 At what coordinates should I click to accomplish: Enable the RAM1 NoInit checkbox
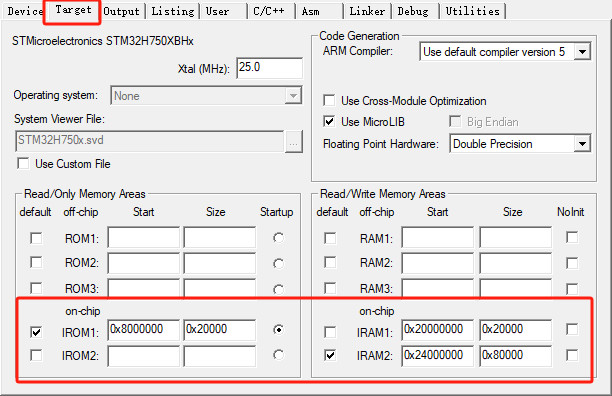pyautogui.click(x=572, y=237)
